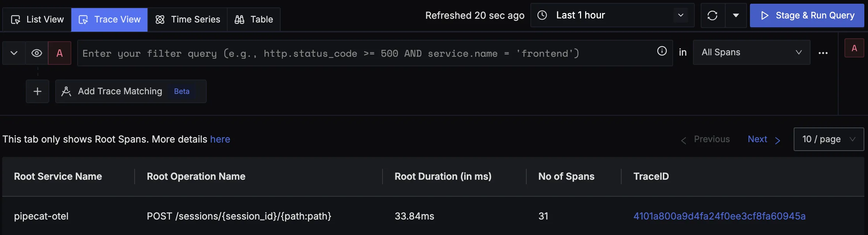868x235 pixels.
Task: Click the query label A beside the eye
Action: [60, 53]
